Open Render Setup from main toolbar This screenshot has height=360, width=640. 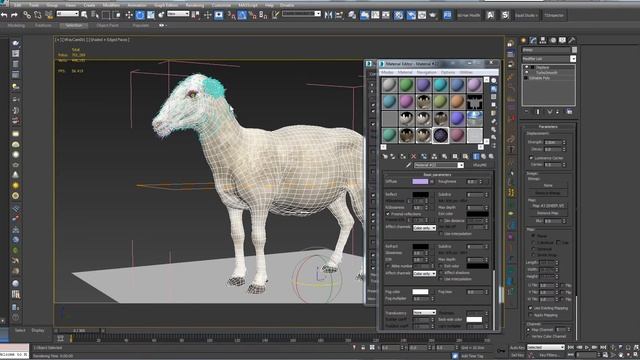tap(411, 15)
